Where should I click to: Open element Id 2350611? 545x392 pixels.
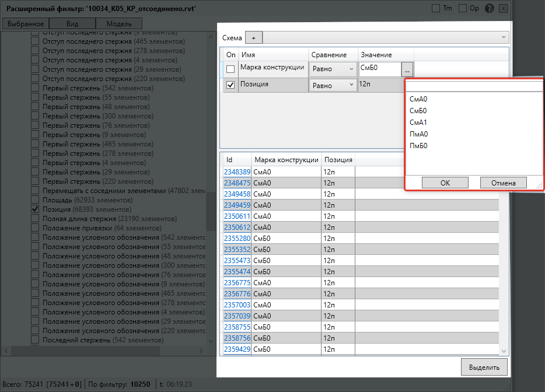click(237, 216)
